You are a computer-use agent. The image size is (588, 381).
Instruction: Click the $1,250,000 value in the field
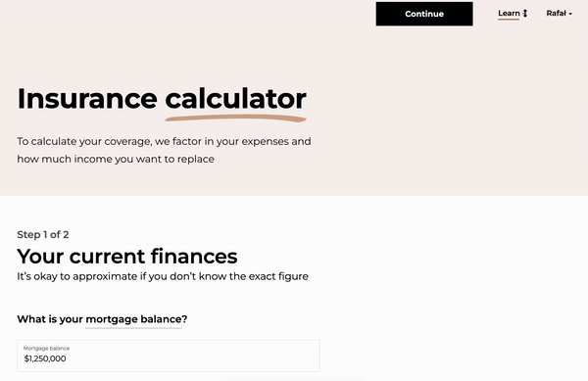(45, 358)
